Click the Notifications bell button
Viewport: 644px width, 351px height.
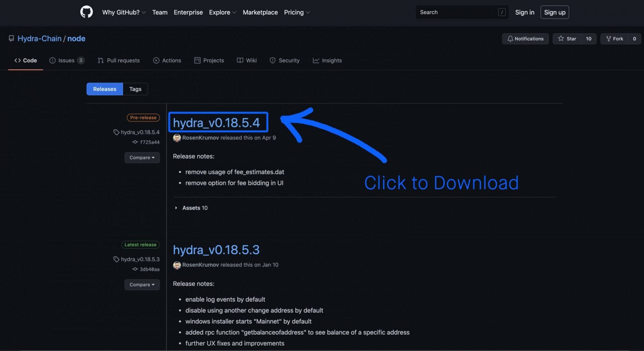point(525,39)
